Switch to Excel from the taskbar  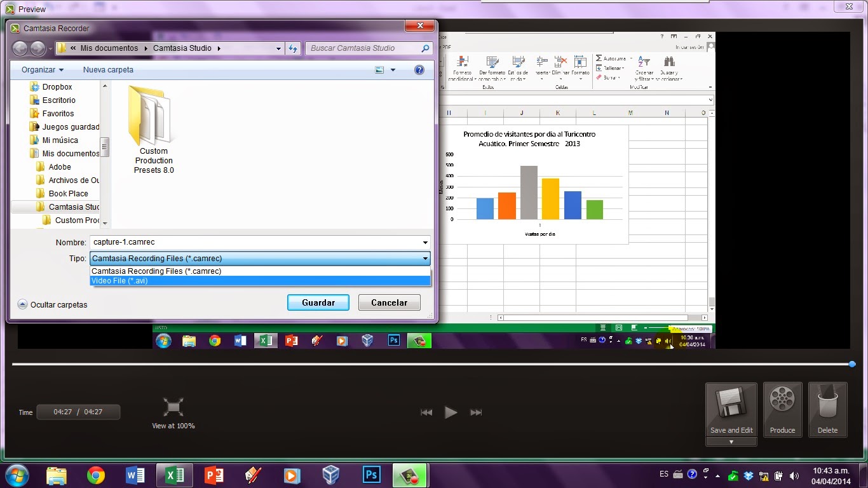pos(174,475)
